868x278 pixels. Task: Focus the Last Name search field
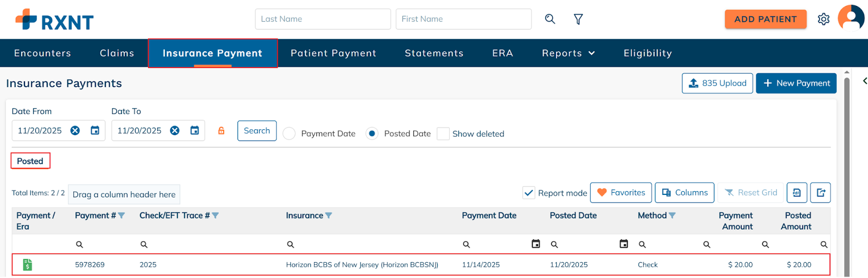click(x=323, y=19)
